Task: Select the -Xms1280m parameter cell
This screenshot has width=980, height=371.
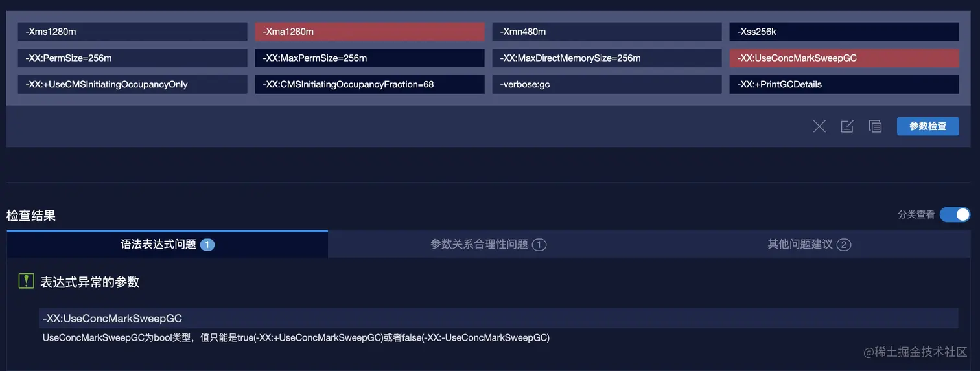Action: pos(133,32)
